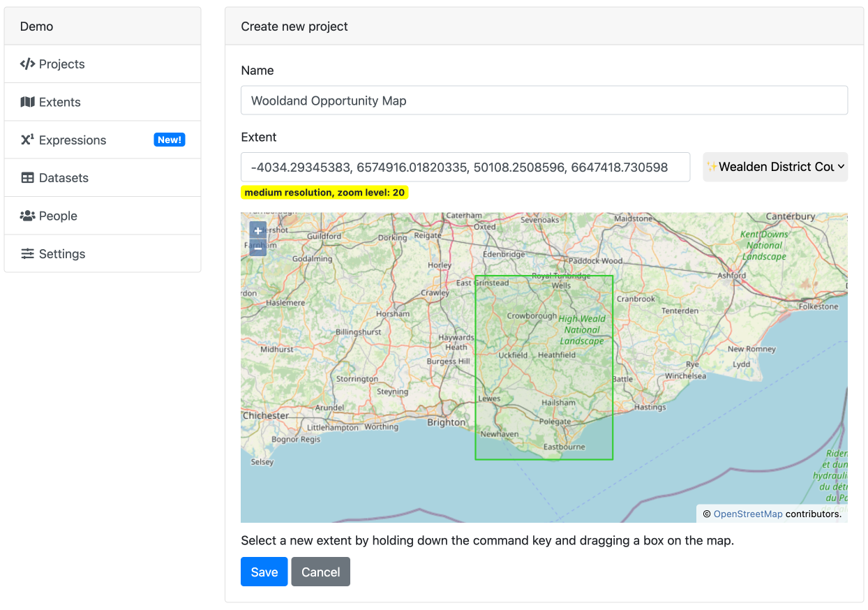Focus the Extent coordinates text field

465,167
